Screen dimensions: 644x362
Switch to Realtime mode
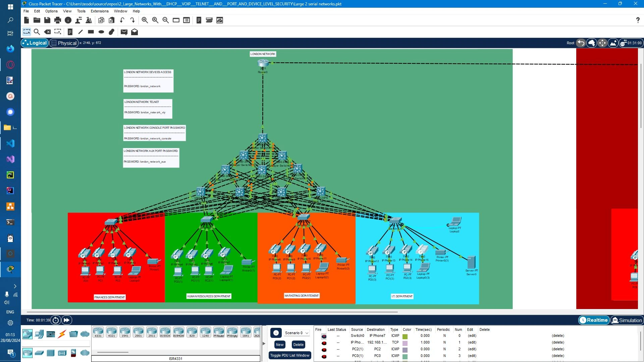pos(594,320)
